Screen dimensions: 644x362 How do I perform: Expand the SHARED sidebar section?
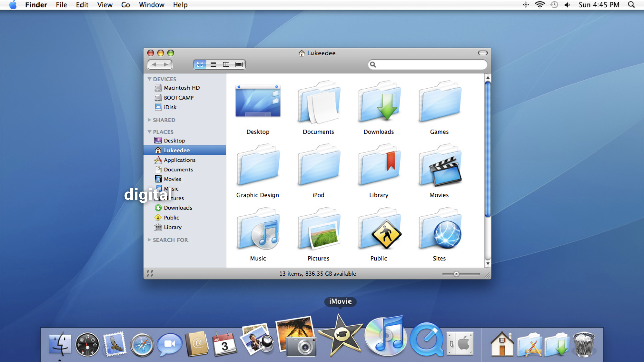149,120
